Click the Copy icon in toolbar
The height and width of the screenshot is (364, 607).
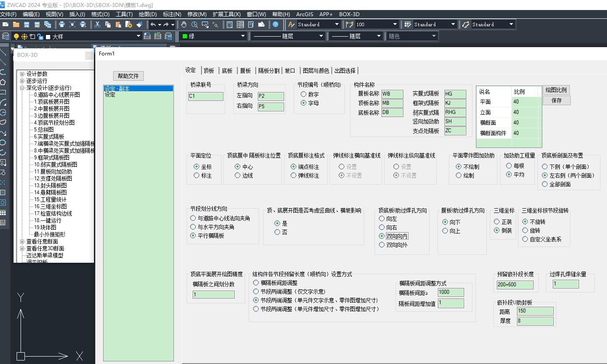pos(108,24)
